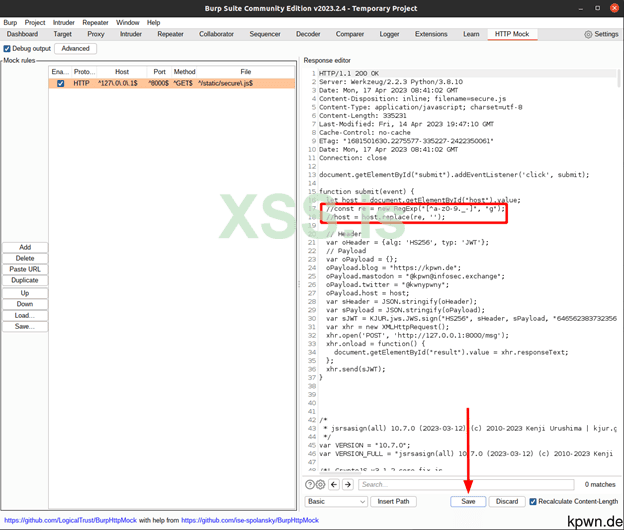Open the Burp menu
The width and height of the screenshot is (624, 530).
[10, 23]
